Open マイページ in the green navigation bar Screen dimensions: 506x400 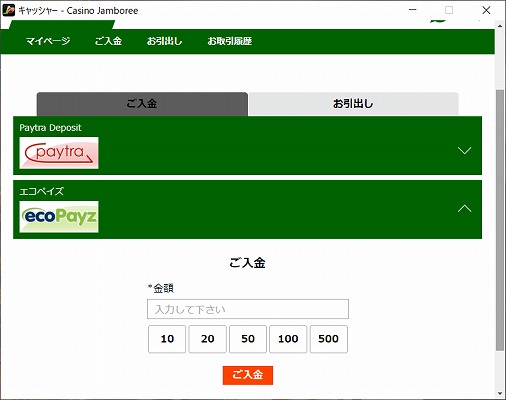48,41
